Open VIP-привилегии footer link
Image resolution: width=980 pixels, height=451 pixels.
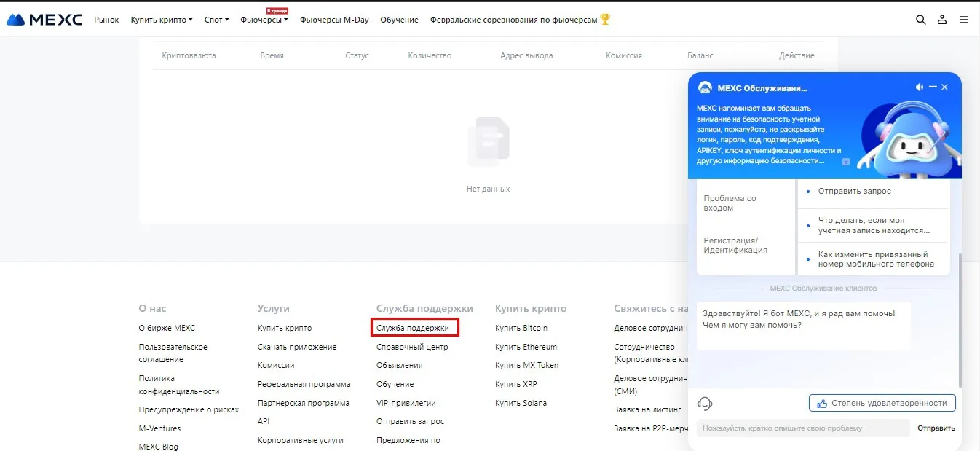tap(406, 403)
